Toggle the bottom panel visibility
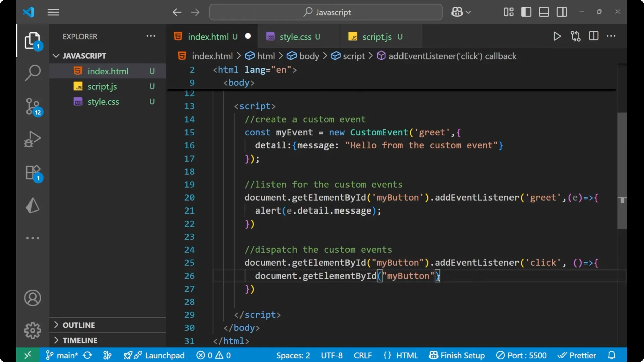Screen dimensions: 644x362 [544, 12]
